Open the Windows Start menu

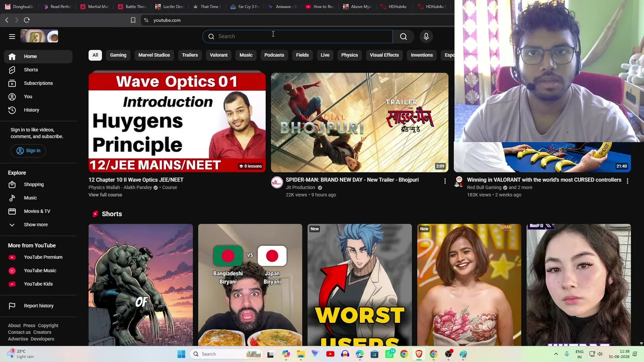(x=181, y=354)
